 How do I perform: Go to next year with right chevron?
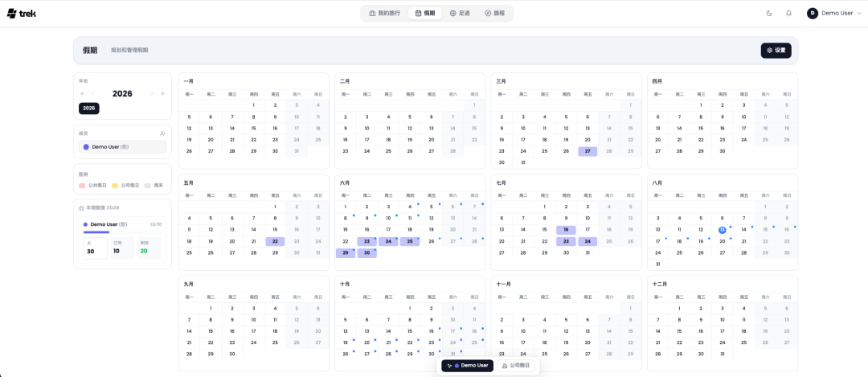152,93
